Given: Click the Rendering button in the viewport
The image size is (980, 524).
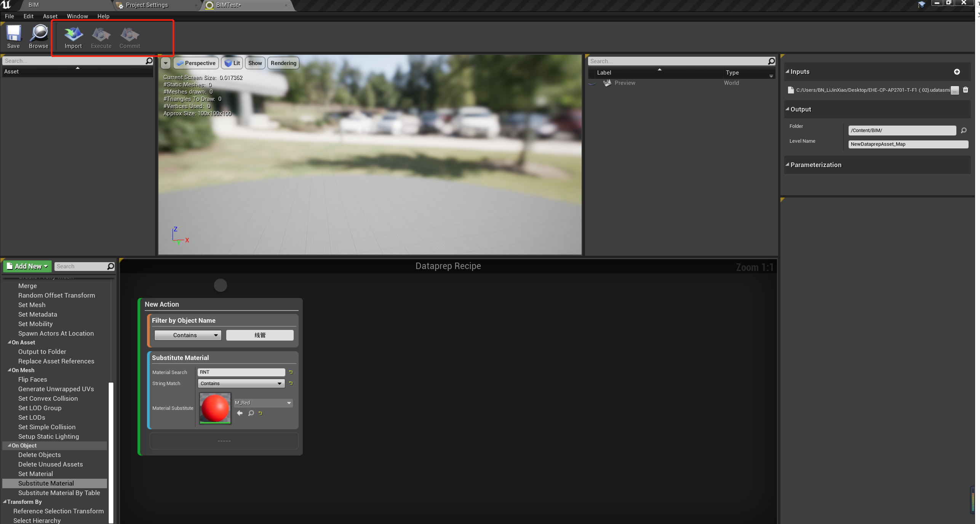Looking at the screenshot, I should [283, 63].
